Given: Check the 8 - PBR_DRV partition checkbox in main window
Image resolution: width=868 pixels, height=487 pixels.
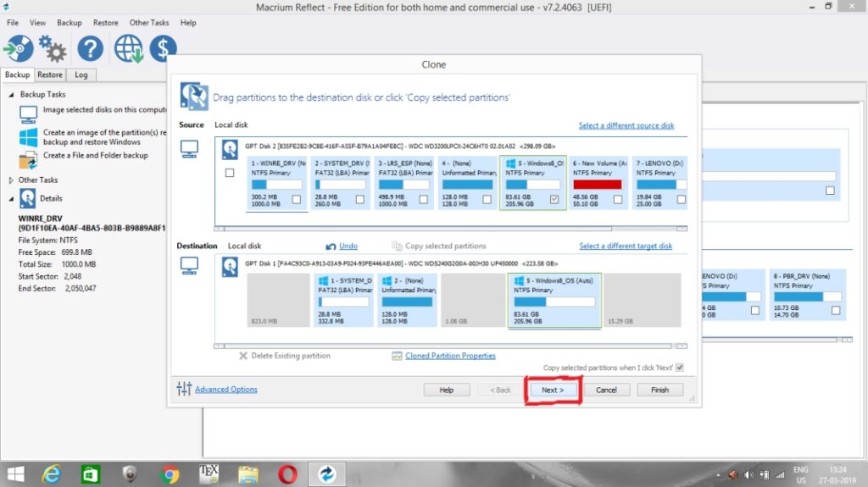Looking at the screenshot, I should pos(836,311).
